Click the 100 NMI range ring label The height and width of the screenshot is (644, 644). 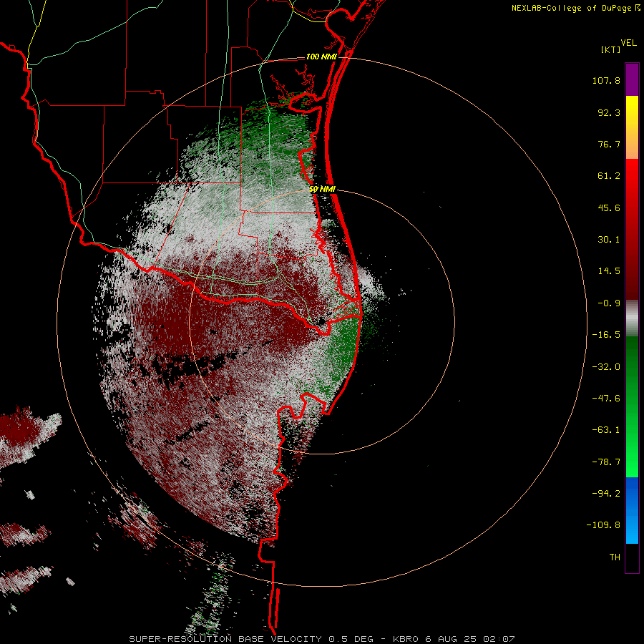[x=321, y=57]
